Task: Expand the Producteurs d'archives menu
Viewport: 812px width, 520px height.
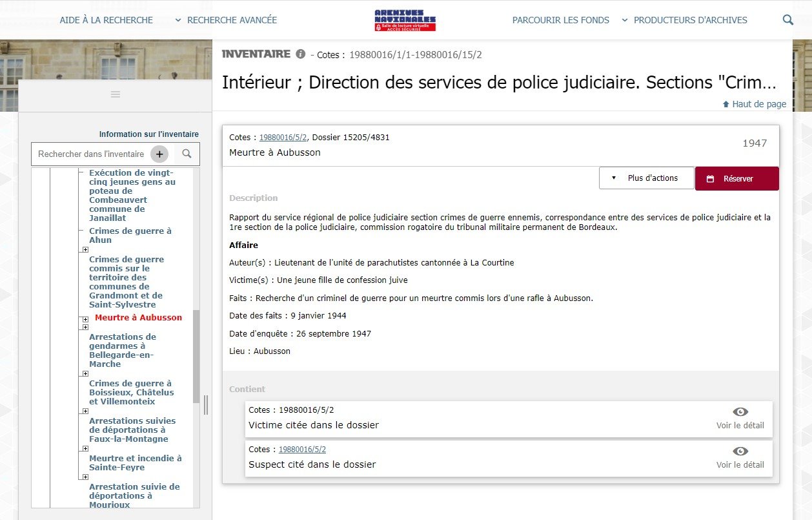Action: point(684,20)
